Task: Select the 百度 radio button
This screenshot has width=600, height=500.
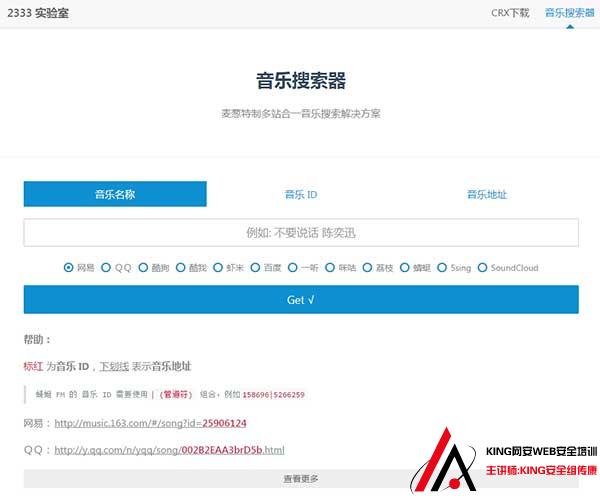Action: tap(255, 267)
